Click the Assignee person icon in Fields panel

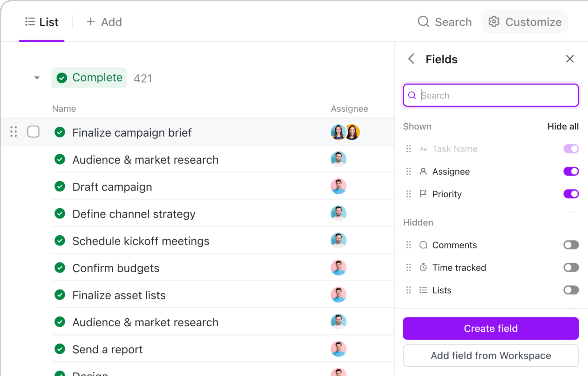pyautogui.click(x=423, y=171)
